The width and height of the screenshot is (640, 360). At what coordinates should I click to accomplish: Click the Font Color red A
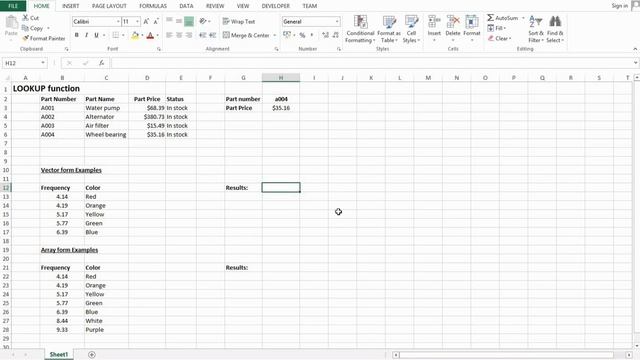pos(150,36)
